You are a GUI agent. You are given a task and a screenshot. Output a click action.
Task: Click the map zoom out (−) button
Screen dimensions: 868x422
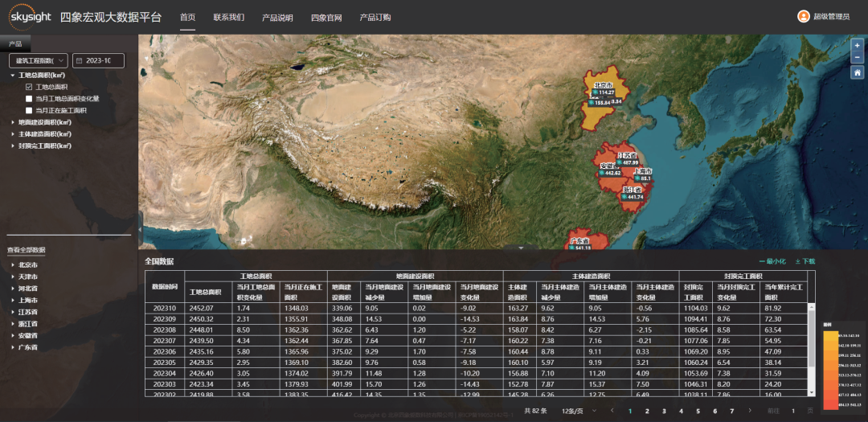point(858,58)
